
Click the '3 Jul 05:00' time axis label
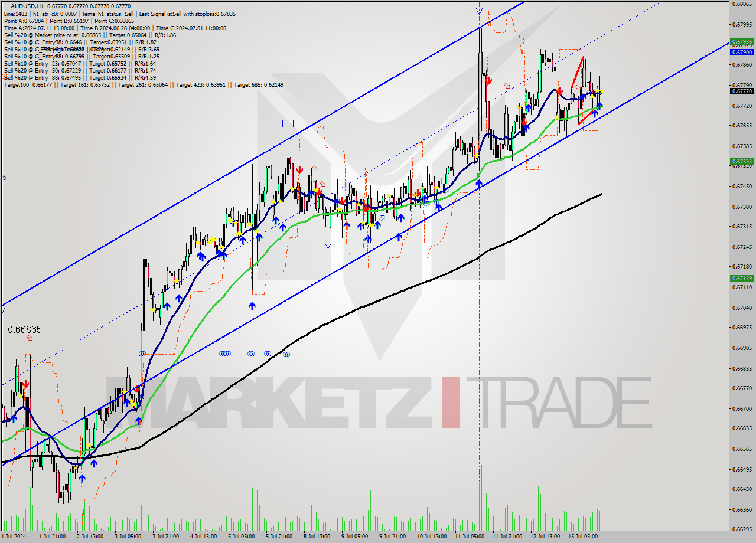(x=128, y=537)
